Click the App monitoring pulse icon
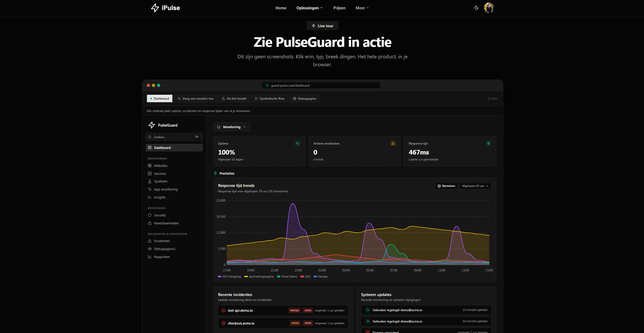This screenshot has height=333, width=644. pyautogui.click(x=150, y=189)
